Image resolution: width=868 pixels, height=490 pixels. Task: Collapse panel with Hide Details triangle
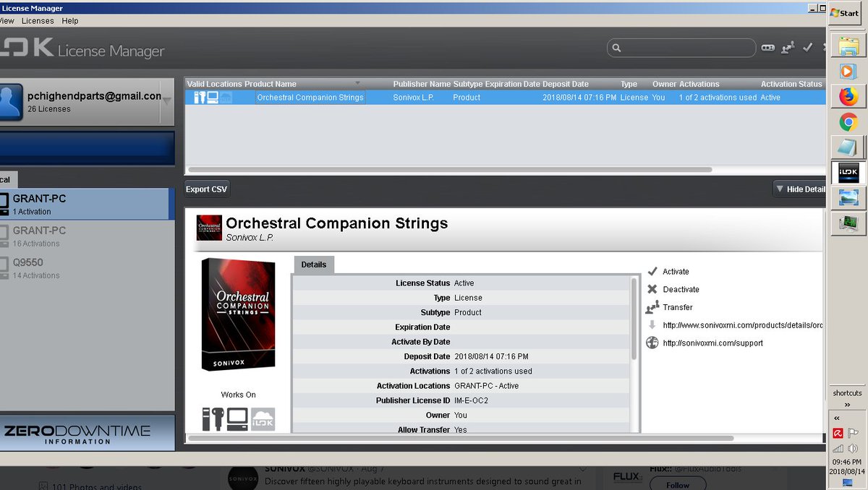pos(780,189)
